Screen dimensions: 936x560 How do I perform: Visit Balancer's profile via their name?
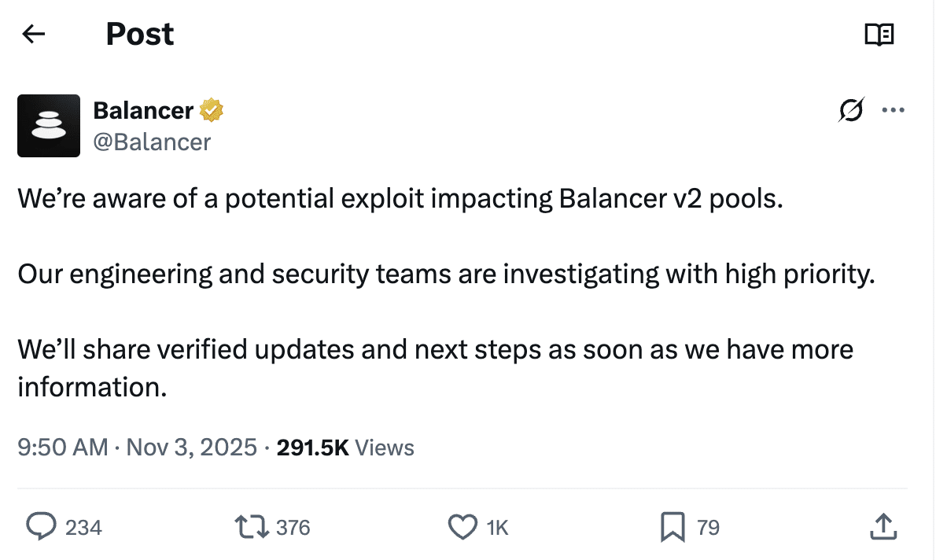point(142,110)
